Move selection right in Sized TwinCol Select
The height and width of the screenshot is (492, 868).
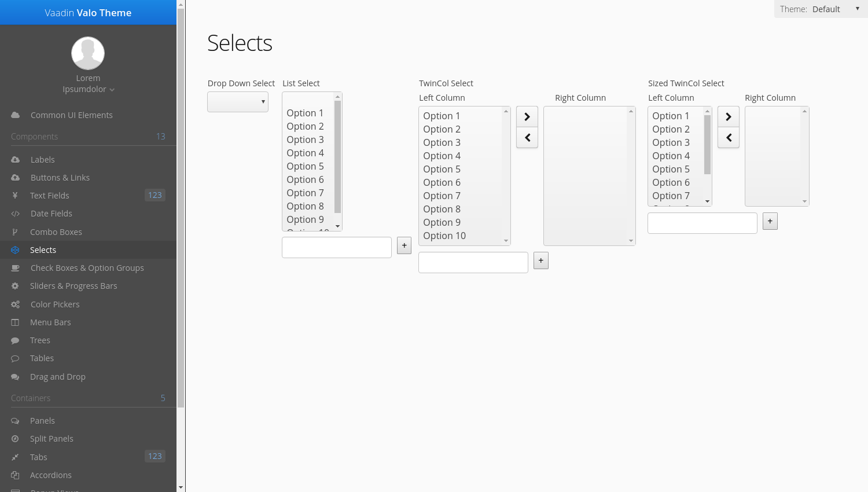729,117
